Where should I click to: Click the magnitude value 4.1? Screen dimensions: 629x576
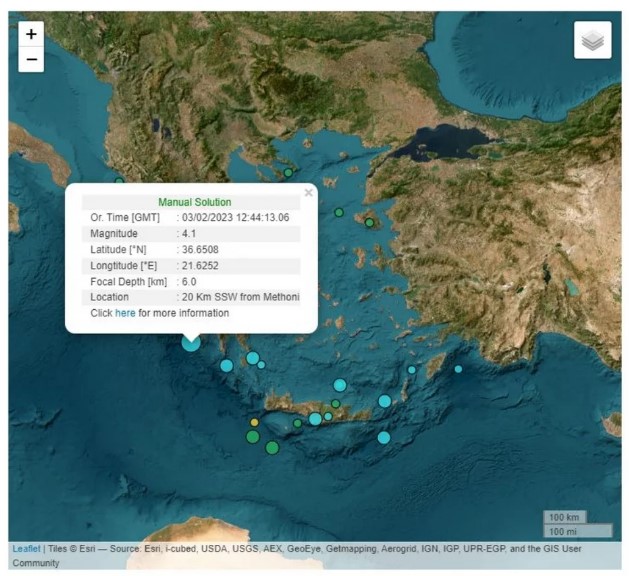pyautogui.click(x=189, y=233)
